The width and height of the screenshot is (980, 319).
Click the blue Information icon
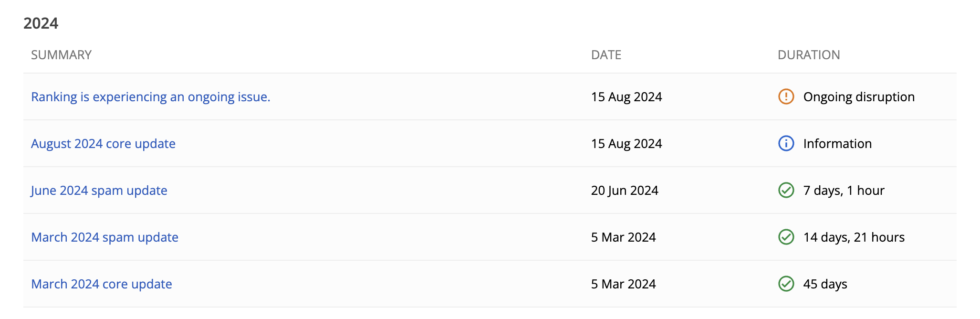pyautogui.click(x=786, y=143)
